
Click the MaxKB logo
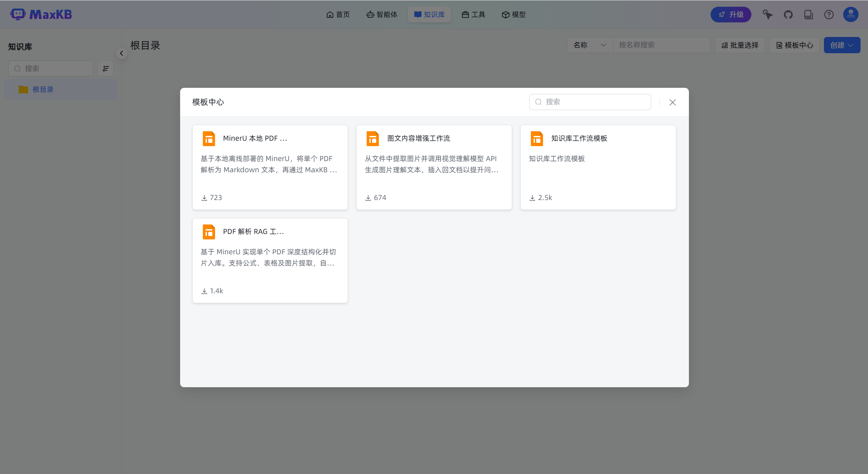41,15
